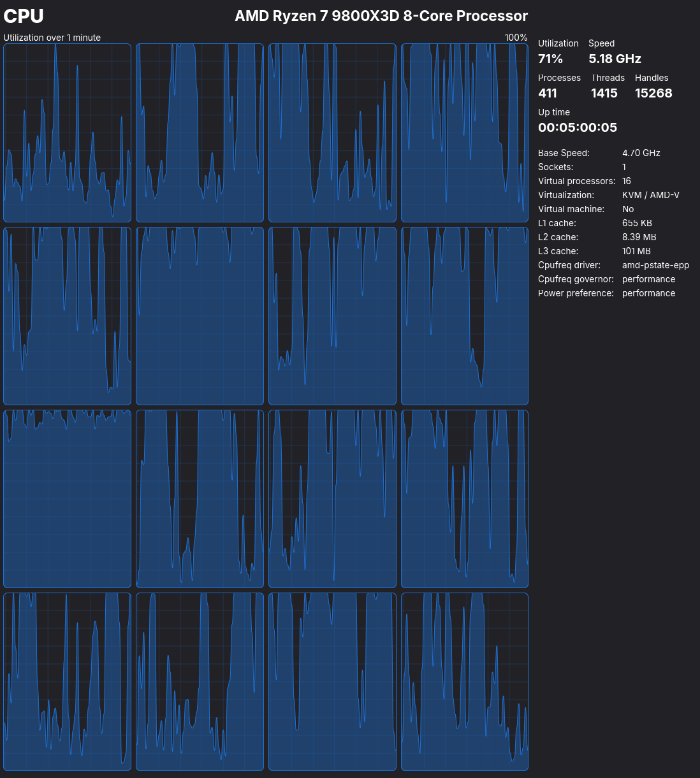Select the first core graph in bottom row

(67, 682)
